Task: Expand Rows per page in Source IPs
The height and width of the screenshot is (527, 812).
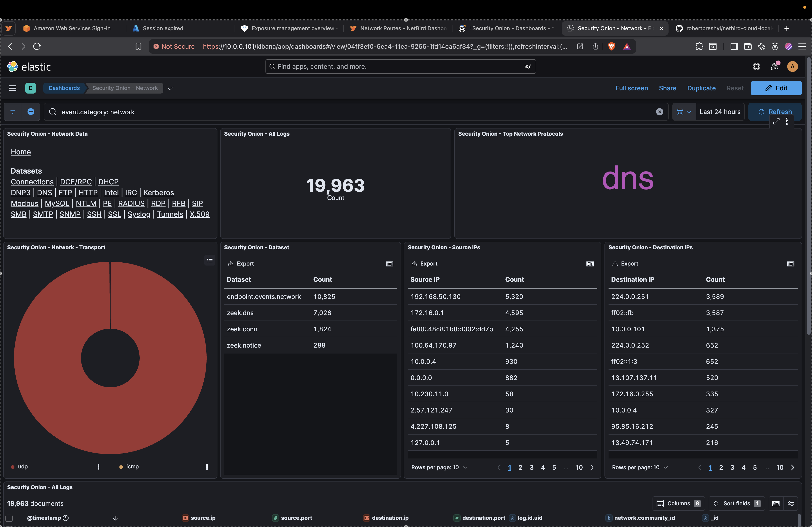Action: coord(439,467)
